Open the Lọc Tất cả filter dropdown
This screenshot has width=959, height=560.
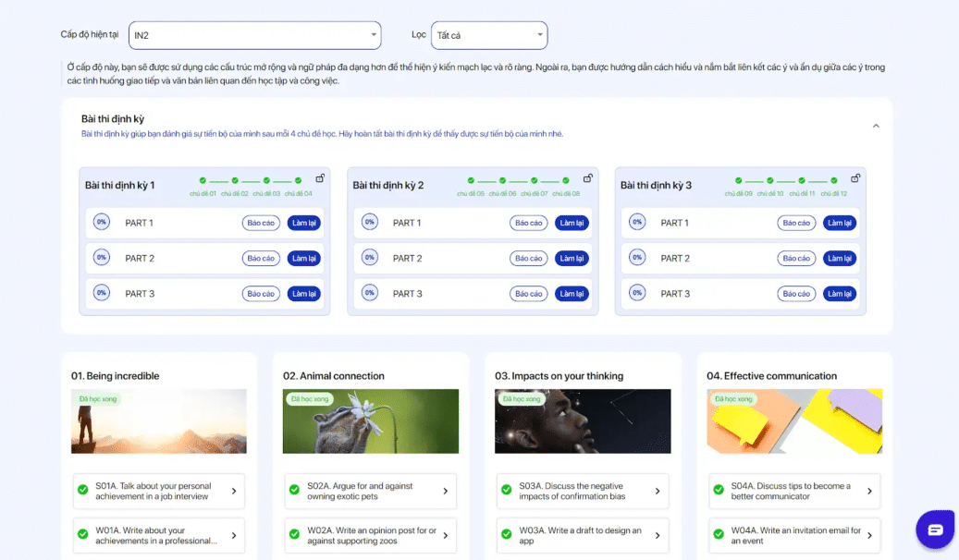[489, 35]
